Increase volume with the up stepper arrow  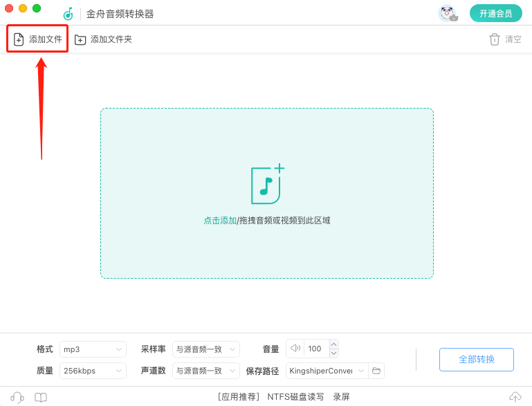tap(334, 344)
